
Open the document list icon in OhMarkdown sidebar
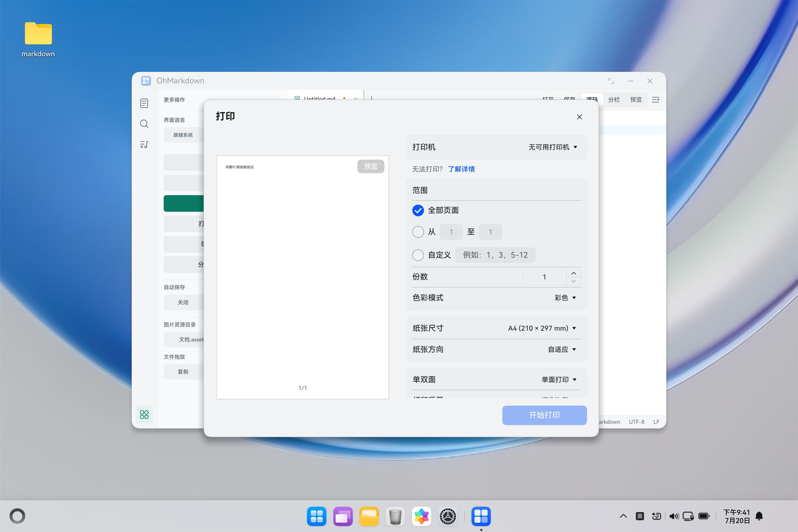click(144, 103)
